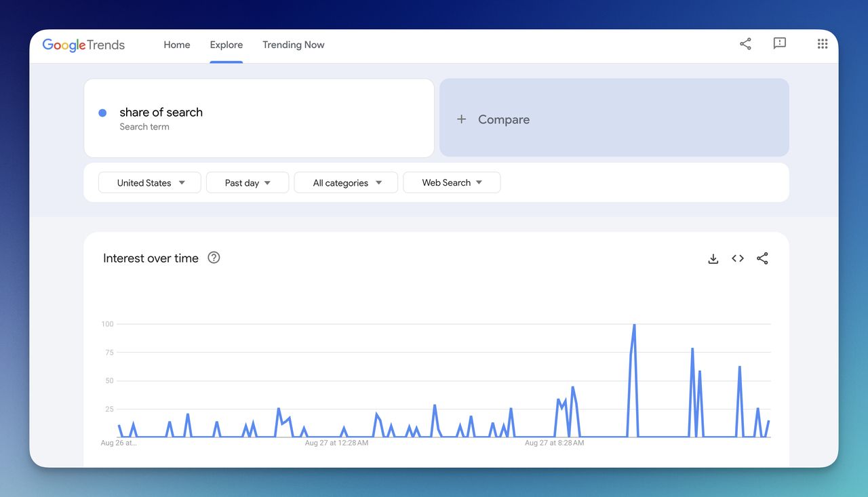Send feedback using the feedback icon
Viewport: 868px width, 497px height.
click(x=779, y=43)
